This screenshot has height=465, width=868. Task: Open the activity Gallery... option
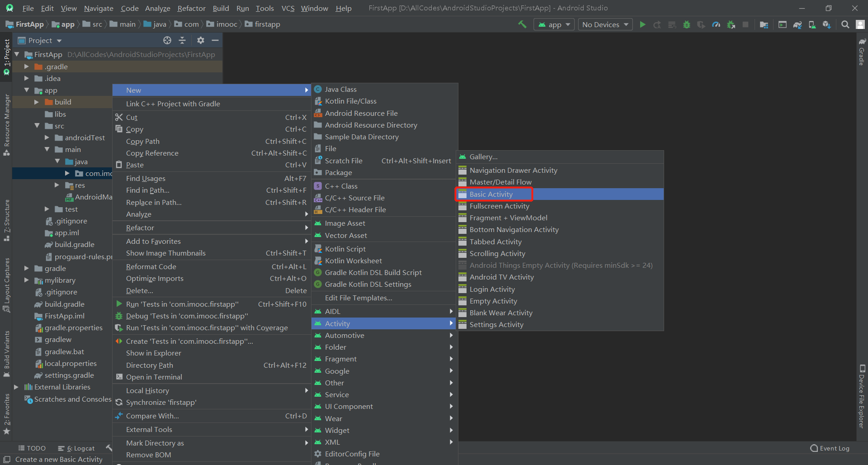pyautogui.click(x=560, y=157)
